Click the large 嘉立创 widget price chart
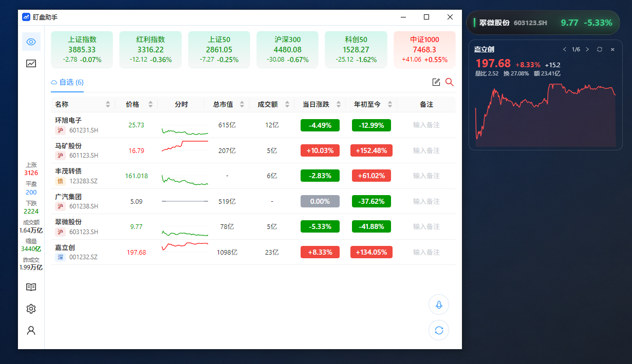The image size is (632, 364). tap(546, 114)
